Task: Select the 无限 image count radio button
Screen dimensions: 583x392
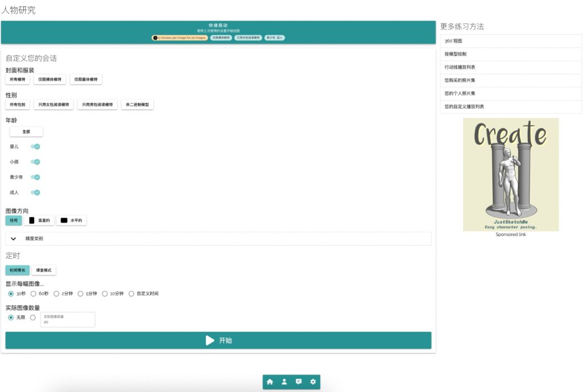Action: click(x=11, y=317)
